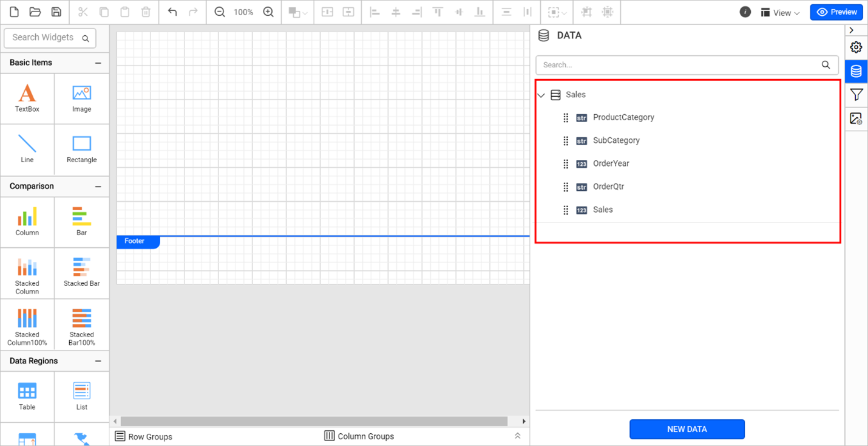Click the Search Widgets field
Viewport: 868px width, 446px height.
[x=50, y=38]
